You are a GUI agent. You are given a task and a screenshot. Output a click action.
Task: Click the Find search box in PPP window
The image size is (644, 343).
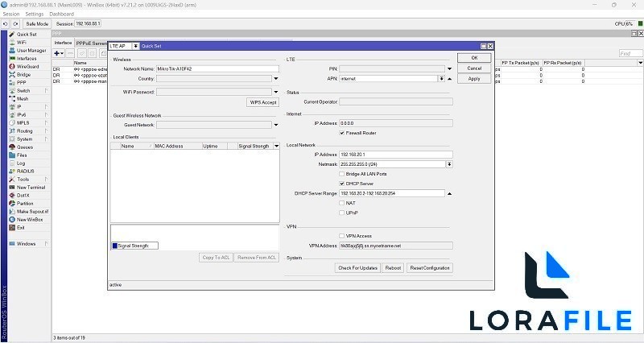point(630,53)
